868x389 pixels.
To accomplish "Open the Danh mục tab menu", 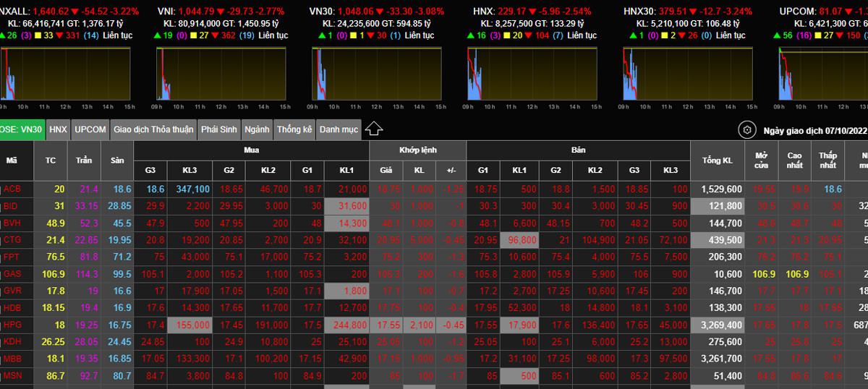I will point(339,129).
